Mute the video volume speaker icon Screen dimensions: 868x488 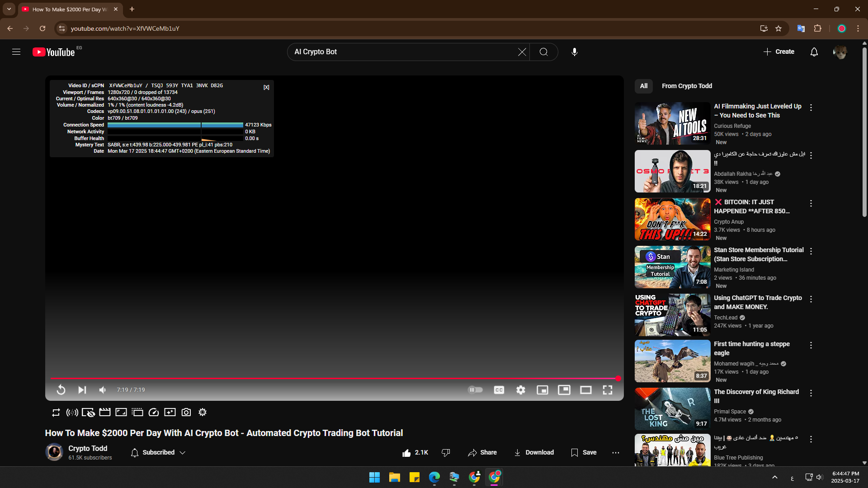[x=103, y=390]
